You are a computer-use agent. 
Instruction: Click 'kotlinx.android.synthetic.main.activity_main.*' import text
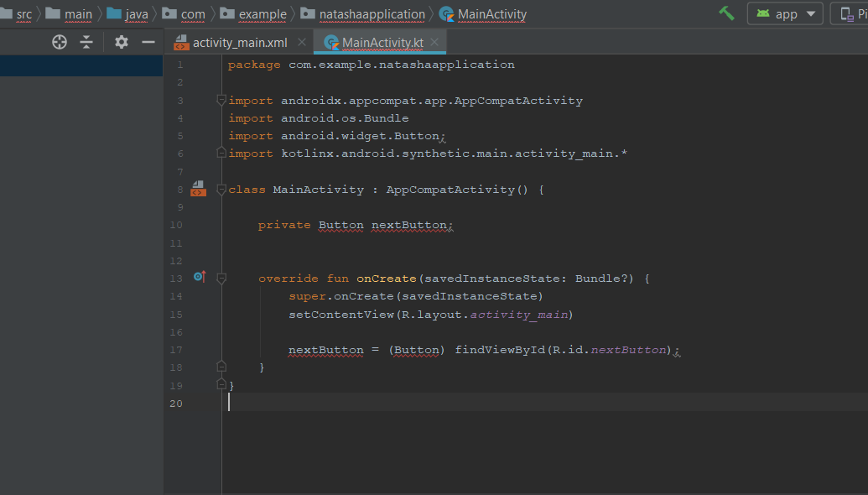pos(454,154)
